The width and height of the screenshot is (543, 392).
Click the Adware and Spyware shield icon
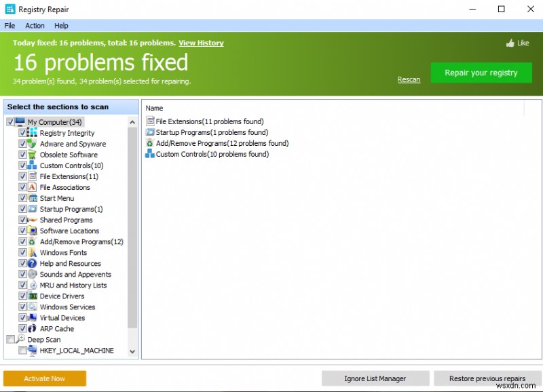32,144
